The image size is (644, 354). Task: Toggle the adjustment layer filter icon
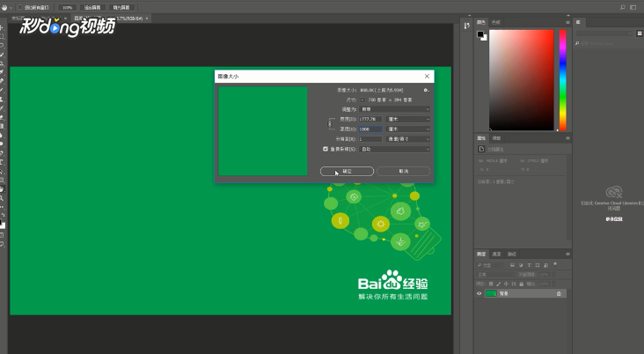[x=521, y=265]
